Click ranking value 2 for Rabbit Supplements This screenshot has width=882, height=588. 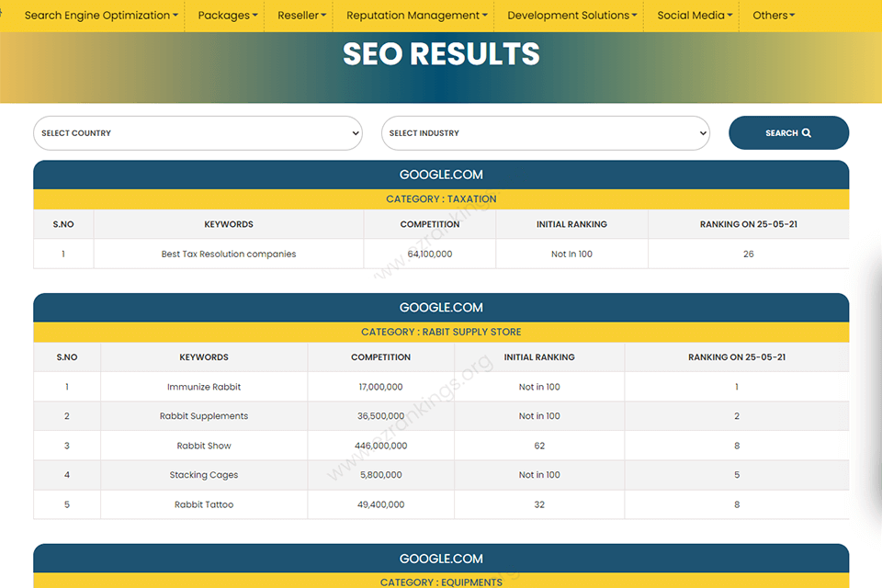(x=737, y=416)
